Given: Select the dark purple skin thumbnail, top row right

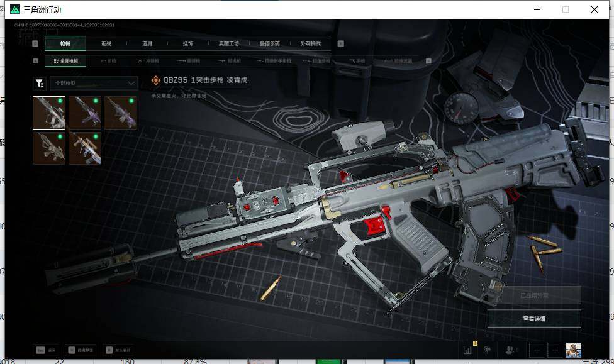Looking at the screenshot, I should tap(121, 113).
